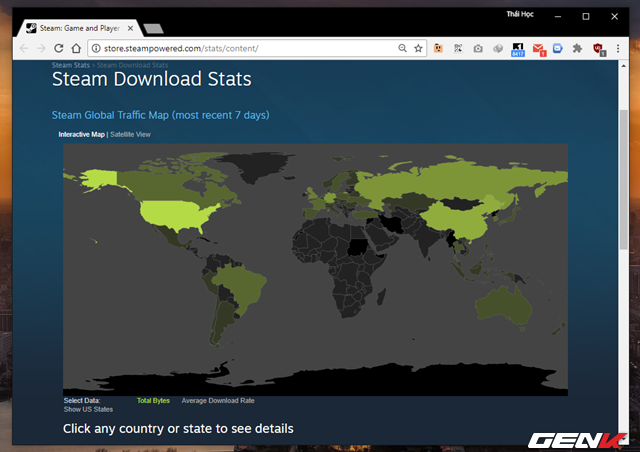Viewport: 640px width, 452px height.
Task: Open the browser home page button
Action: coord(76,49)
